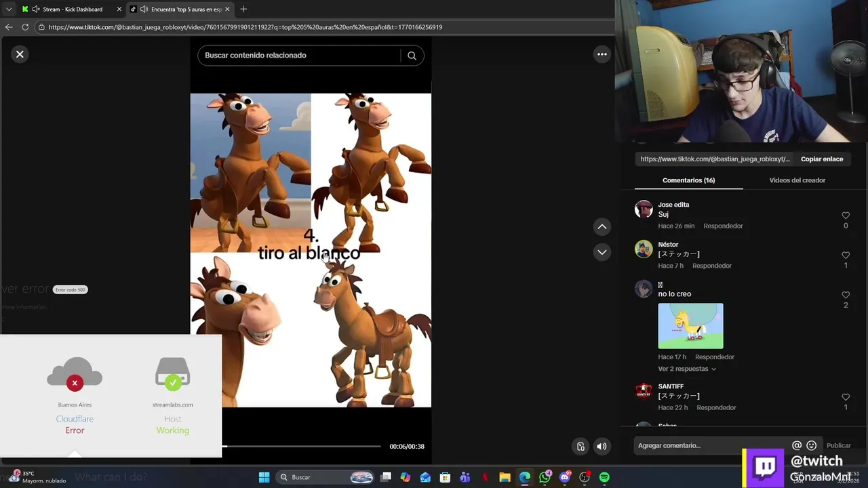
Task: Close the TikTok browser tab
Action: point(227,9)
